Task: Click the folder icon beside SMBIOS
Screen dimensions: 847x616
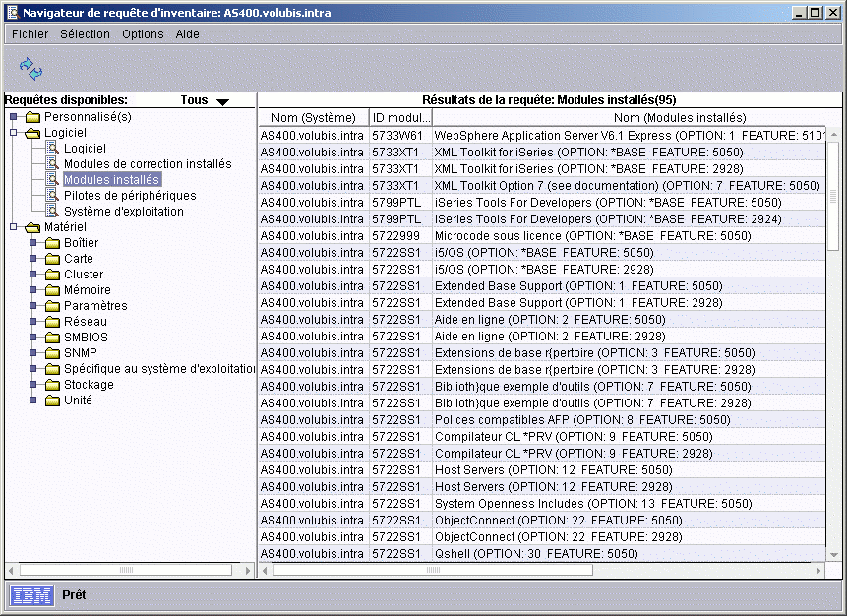Action: [x=52, y=338]
